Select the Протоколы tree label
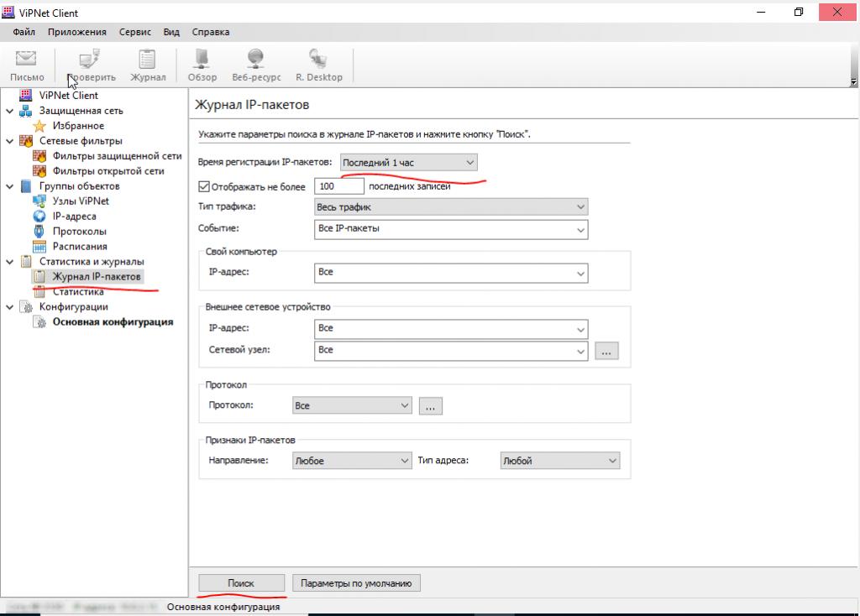The height and width of the screenshot is (616, 860). pyautogui.click(x=80, y=232)
